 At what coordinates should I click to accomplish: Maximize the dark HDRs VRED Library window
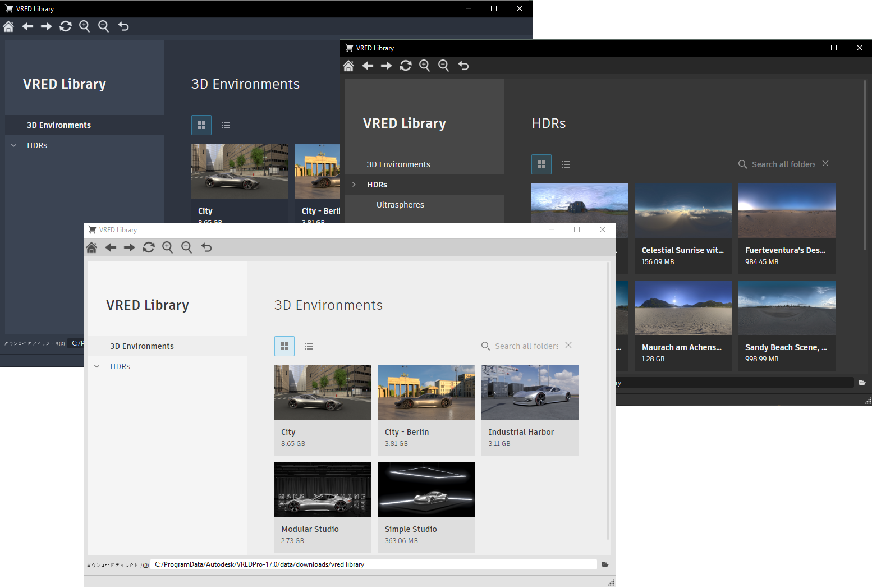coord(834,48)
